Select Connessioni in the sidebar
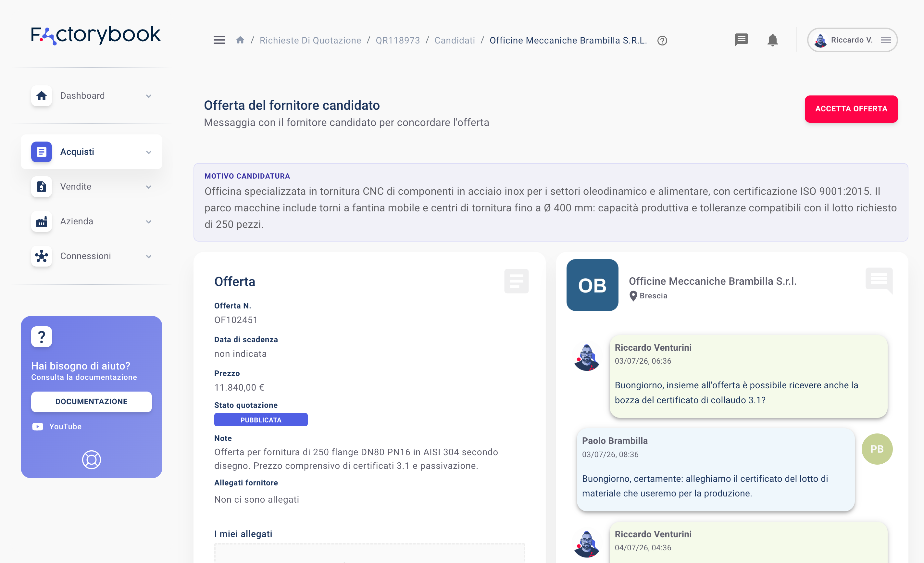The width and height of the screenshot is (924, 563). click(x=92, y=256)
